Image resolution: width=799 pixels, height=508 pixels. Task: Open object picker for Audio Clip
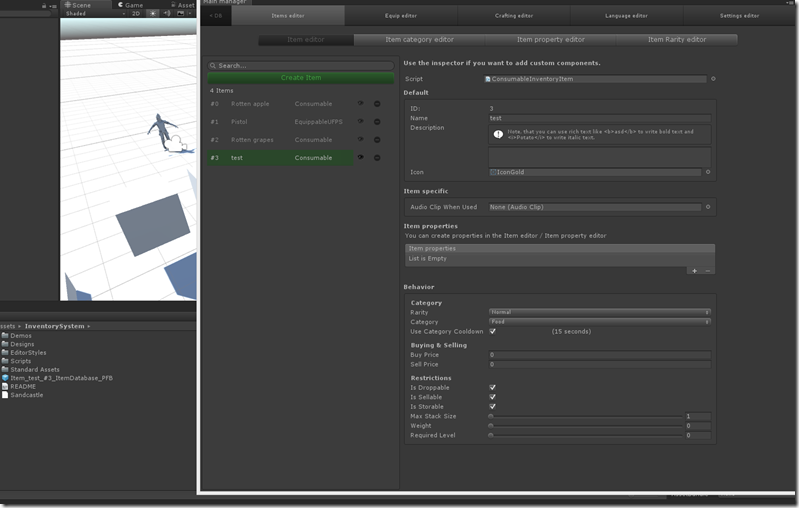[x=708, y=207]
